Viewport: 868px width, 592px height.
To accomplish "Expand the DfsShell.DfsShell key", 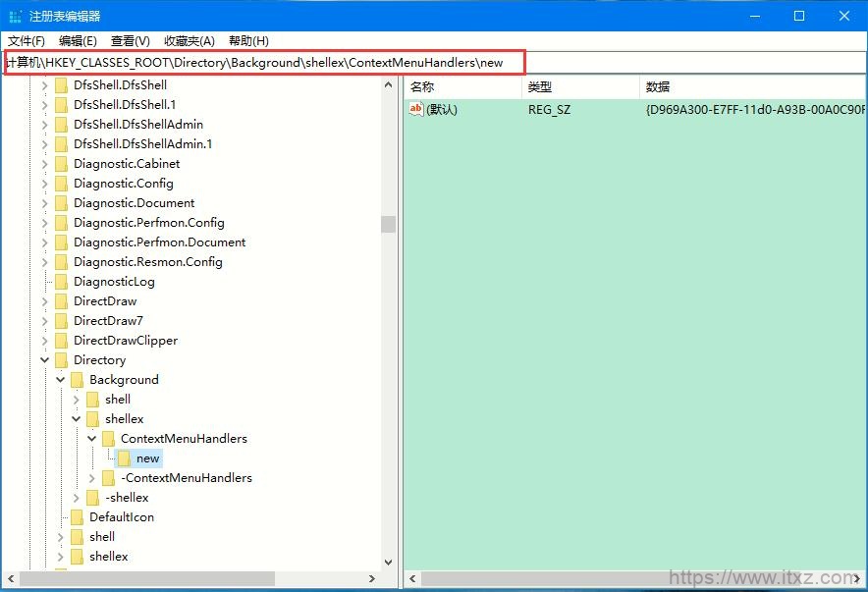I will (x=45, y=85).
